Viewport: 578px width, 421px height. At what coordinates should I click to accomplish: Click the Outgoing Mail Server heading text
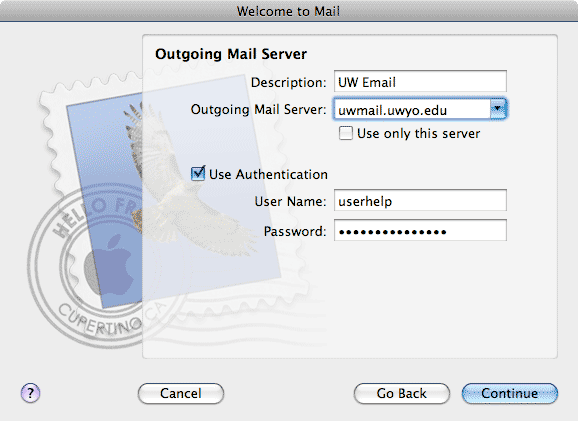(x=231, y=54)
